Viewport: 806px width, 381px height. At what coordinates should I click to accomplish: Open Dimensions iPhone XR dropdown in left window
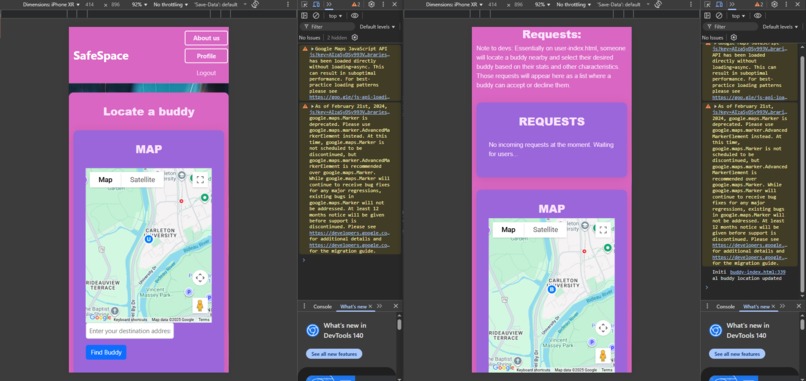(x=51, y=4)
